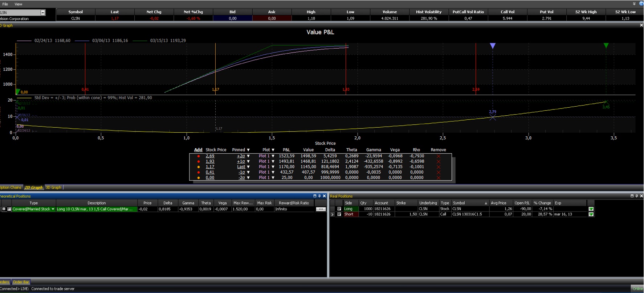Expand the theoretical position row
644x293 pixels.
(4, 209)
